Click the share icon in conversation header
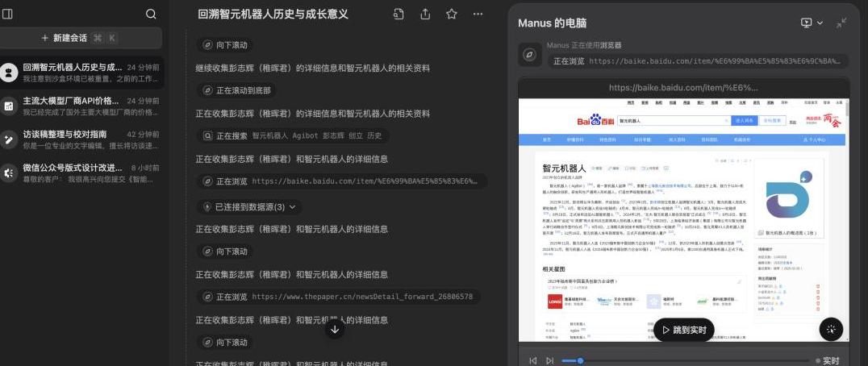The image size is (868, 366). [425, 15]
